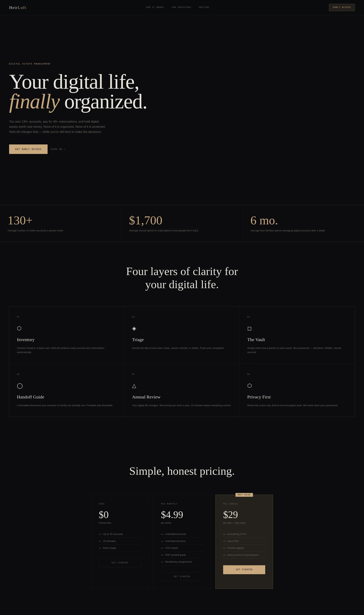
Task: Click GET STARTED on Pro Monthly plan
Action: [x=182, y=576]
